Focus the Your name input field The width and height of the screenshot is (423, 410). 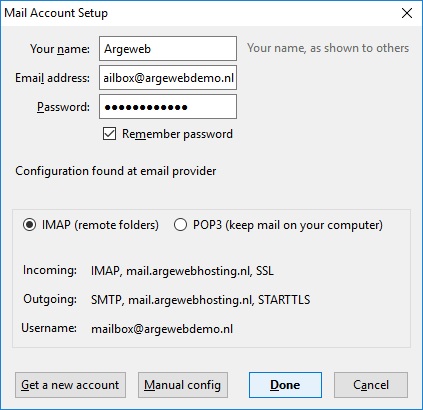(168, 49)
